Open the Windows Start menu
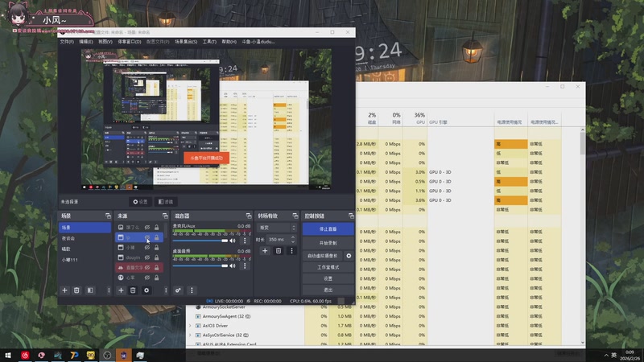Screen dimensions: 644x362 pos(8,355)
